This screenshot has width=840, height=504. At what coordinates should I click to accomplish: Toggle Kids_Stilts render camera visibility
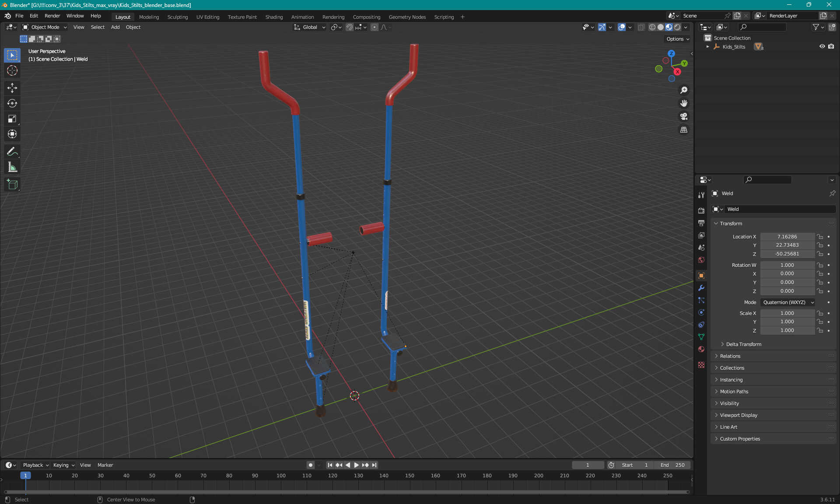coord(831,46)
